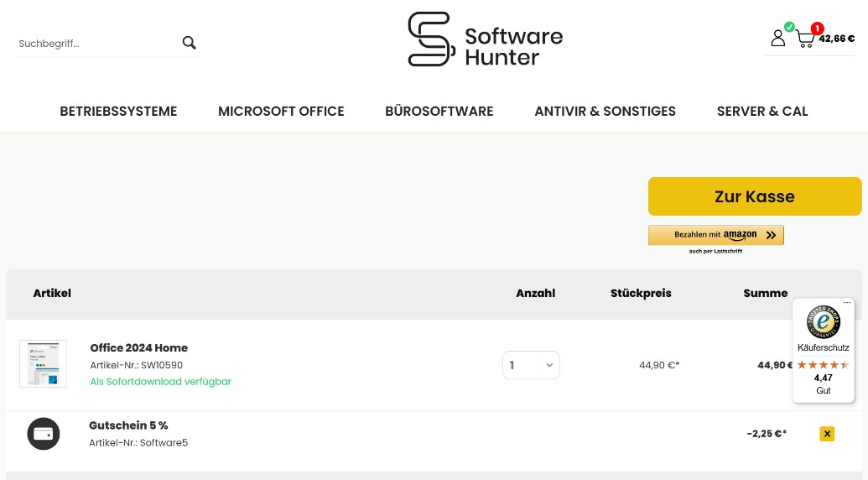868x480 pixels.
Task: Expand the Anzahl quantity dropdown
Action: (531, 365)
